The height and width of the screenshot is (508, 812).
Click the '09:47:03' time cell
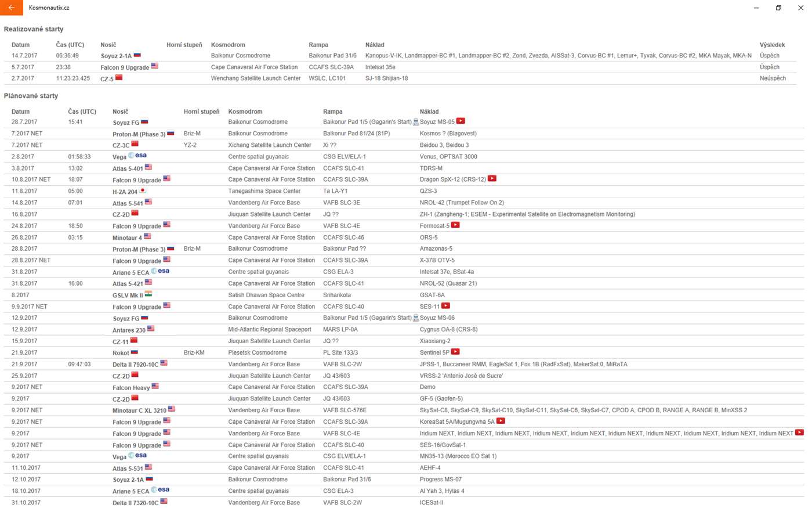tap(79, 364)
